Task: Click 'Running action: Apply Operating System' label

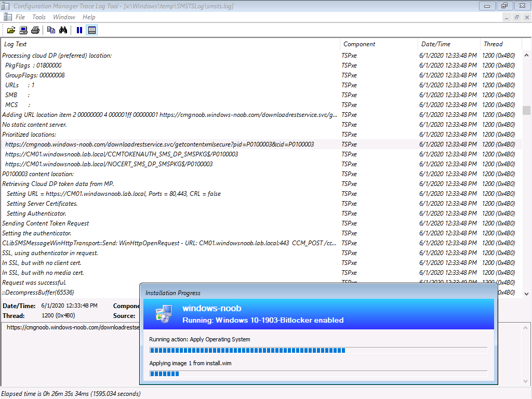Action: (199, 339)
